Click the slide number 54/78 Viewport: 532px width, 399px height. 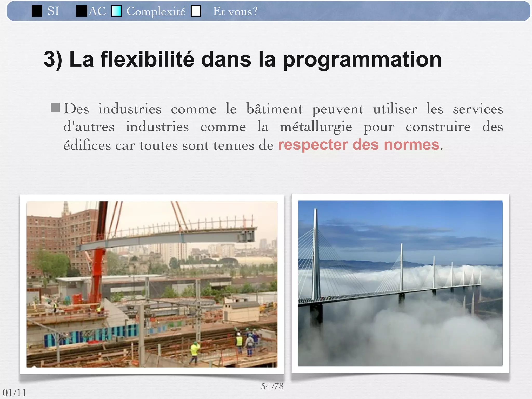point(272,386)
